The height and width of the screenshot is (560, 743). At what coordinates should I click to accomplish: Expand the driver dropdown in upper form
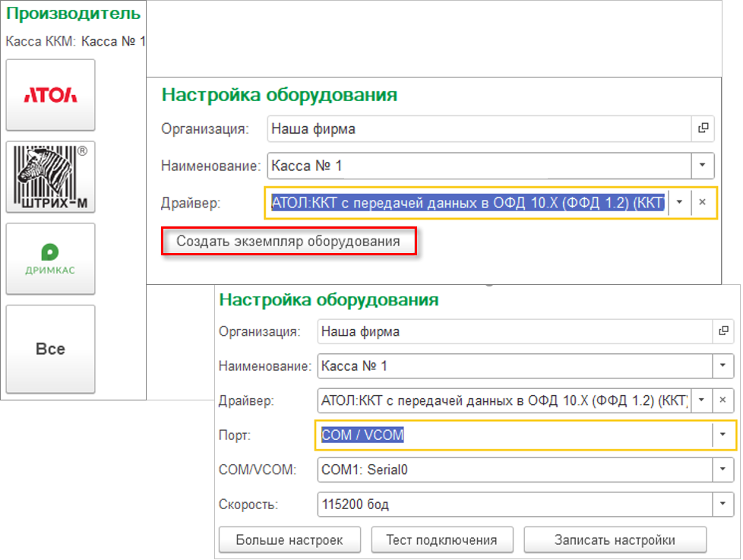680,202
